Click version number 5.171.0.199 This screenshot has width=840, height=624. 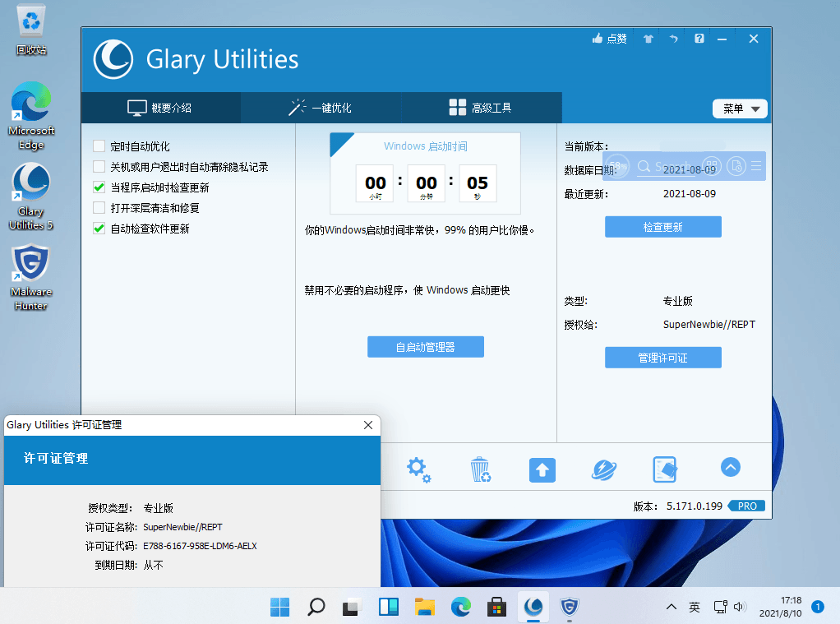(x=695, y=506)
